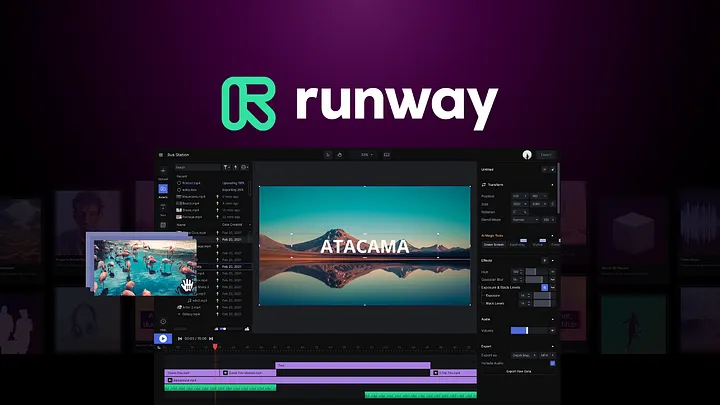This screenshot has width=720, height=405.
Task: Click the Export Raw Data button
Action: click(x=517, y=371)
